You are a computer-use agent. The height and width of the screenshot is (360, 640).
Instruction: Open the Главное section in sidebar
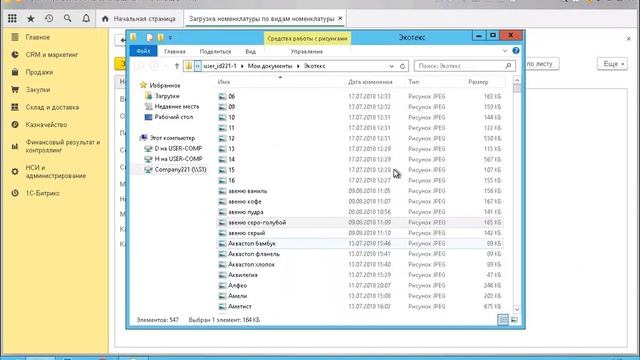pyautogui.click(x=38, y=37)
